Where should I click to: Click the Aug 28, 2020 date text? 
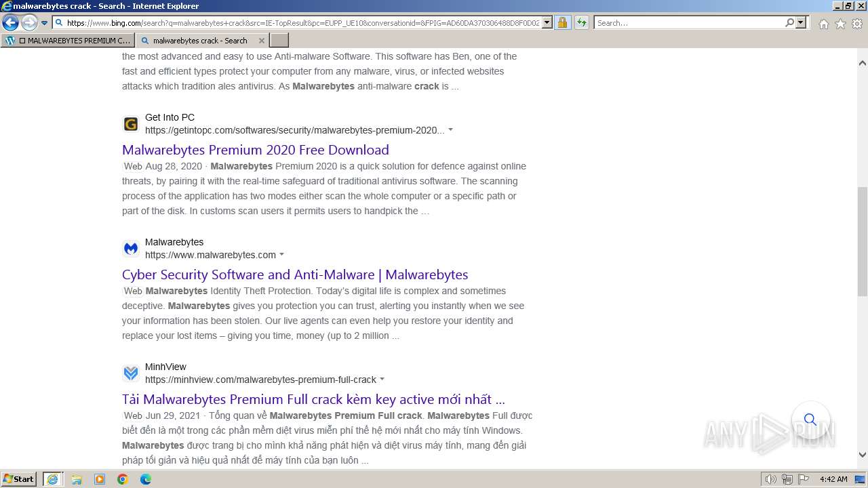point(174,166)
